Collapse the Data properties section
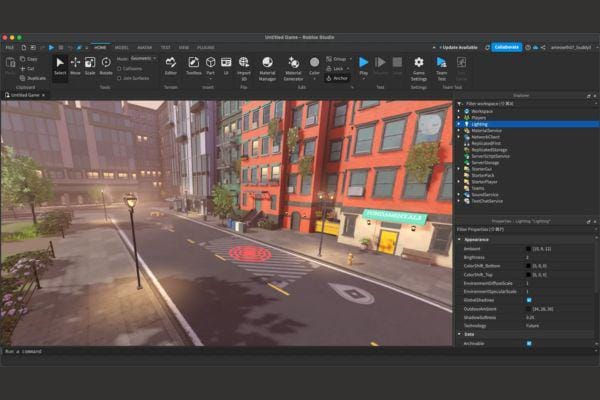600x400 pixels. coord(460,334)
